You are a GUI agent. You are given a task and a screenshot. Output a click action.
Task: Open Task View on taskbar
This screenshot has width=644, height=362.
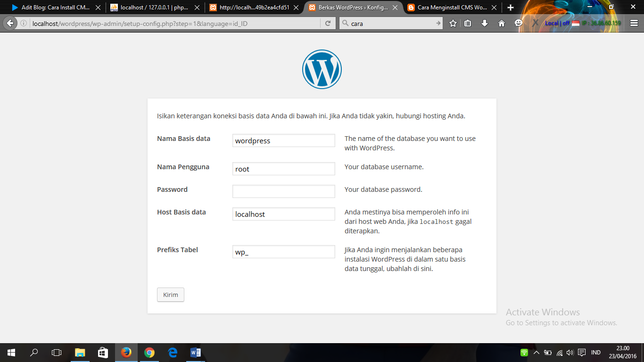(x=57, y=353)
